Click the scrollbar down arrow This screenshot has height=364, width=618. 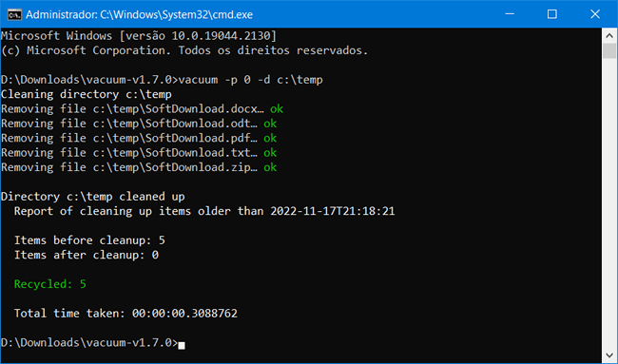click(609, 354)
